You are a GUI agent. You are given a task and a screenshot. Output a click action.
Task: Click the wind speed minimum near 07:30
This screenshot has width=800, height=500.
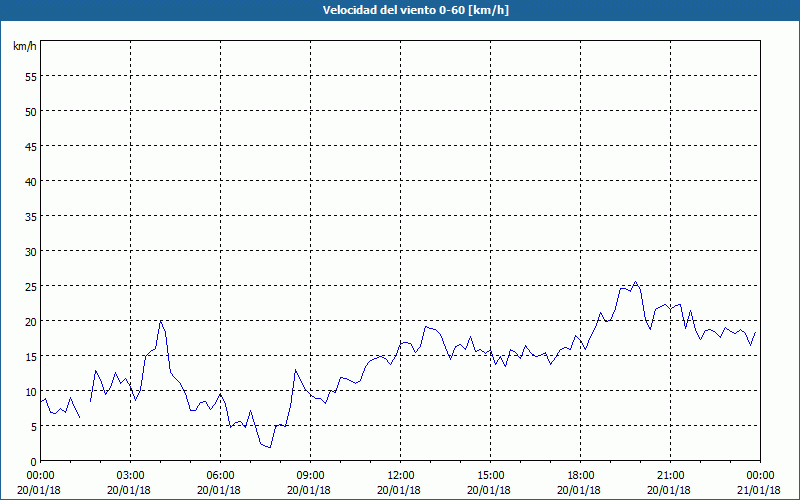click(270, 447)
